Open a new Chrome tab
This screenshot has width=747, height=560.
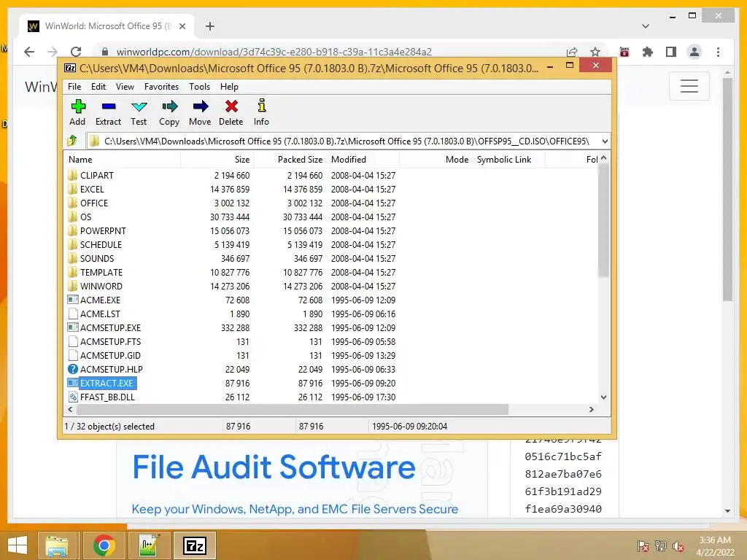210,26
